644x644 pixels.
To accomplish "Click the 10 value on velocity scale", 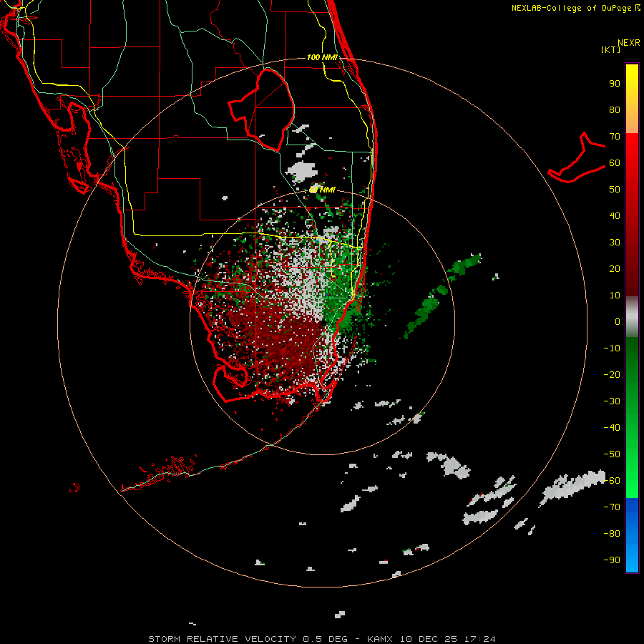I will 615,296.
